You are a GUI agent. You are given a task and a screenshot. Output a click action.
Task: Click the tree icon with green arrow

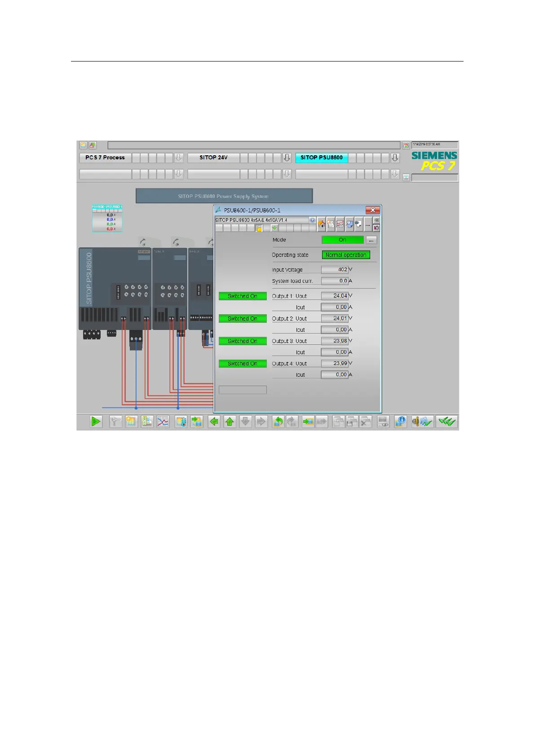(x=197, y=422)
